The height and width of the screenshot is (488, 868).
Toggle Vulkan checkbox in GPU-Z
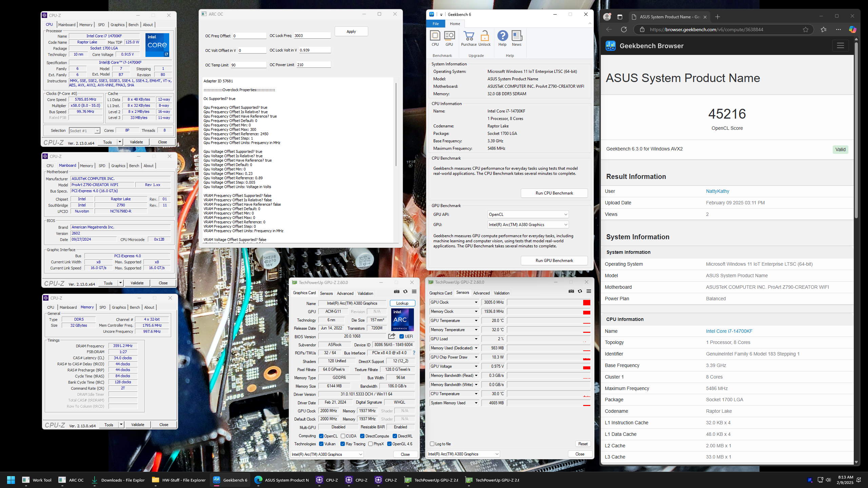[321, 444]
